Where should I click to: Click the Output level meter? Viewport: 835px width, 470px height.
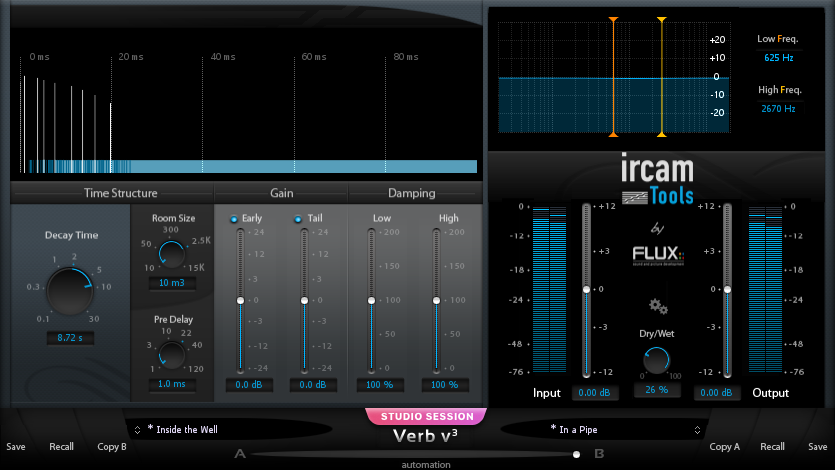[765, 290]
